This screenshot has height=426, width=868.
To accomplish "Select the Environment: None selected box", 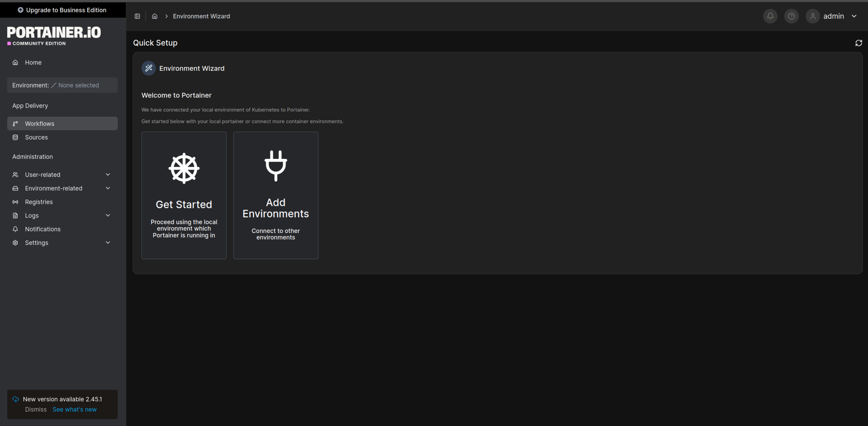I will pyautogui.click(x=62, y=85).
